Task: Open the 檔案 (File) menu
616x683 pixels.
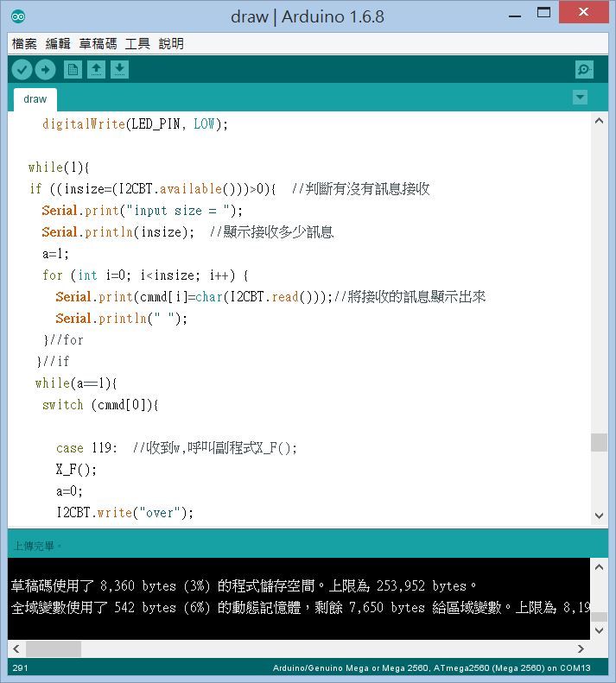Action: tap(24, 43)
